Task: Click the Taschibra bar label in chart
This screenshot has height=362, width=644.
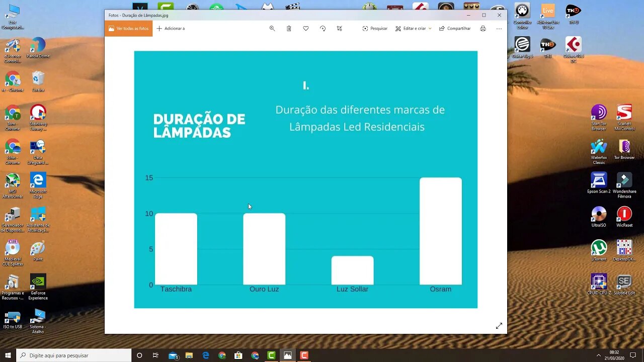Action: click(x=176, y=289)
